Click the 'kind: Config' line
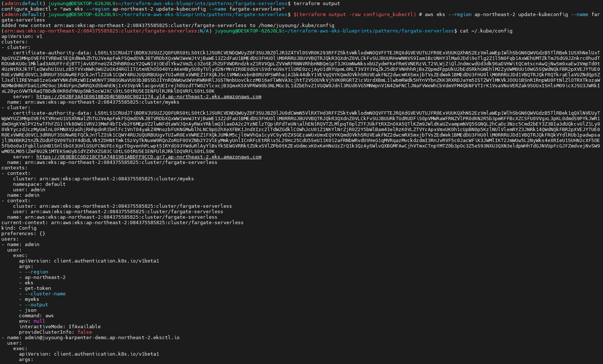603x364 pixels. tap(19, 228)
